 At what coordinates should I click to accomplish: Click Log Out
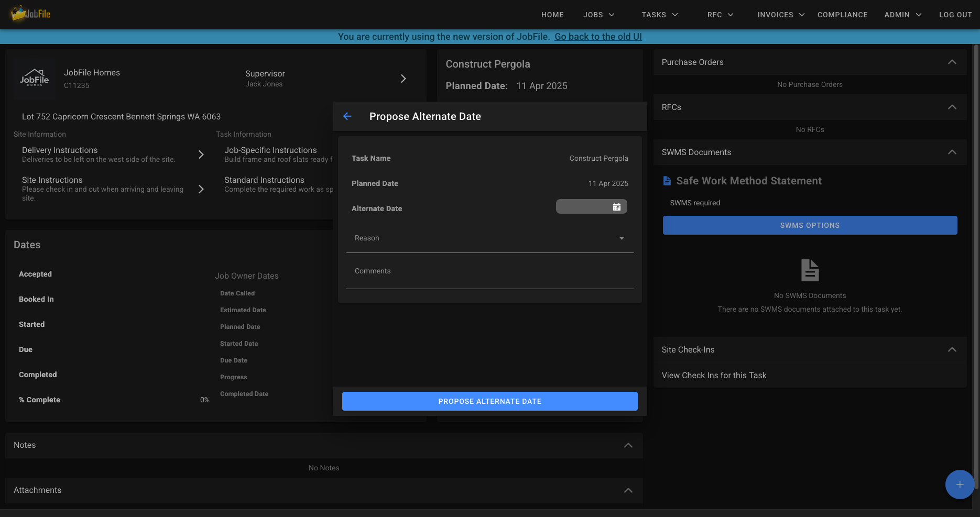[x=955, y=15]
